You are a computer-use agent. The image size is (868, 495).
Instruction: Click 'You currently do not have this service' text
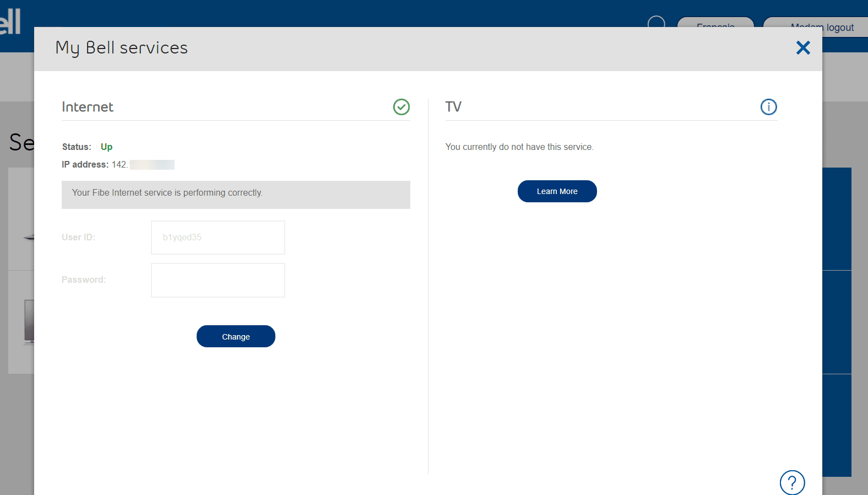519,147
